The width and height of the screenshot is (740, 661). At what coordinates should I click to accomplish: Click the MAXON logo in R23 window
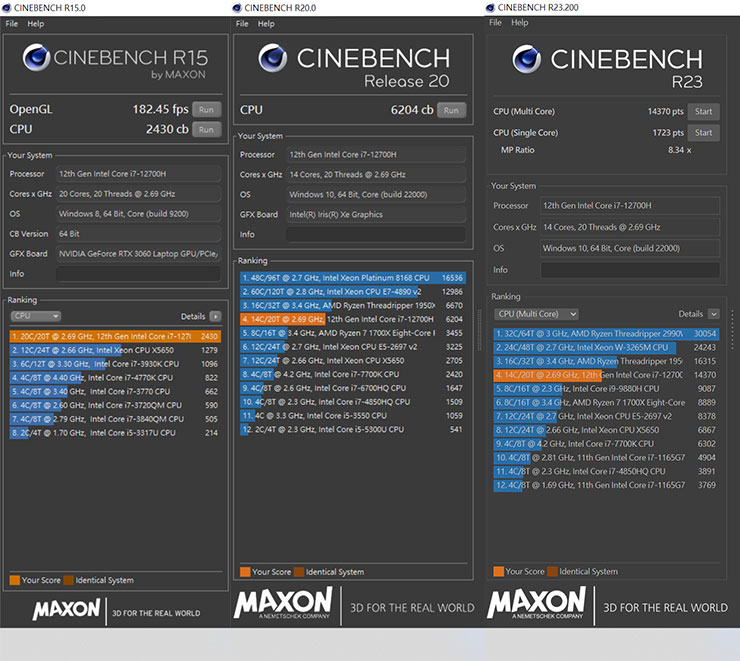[536, 604]
